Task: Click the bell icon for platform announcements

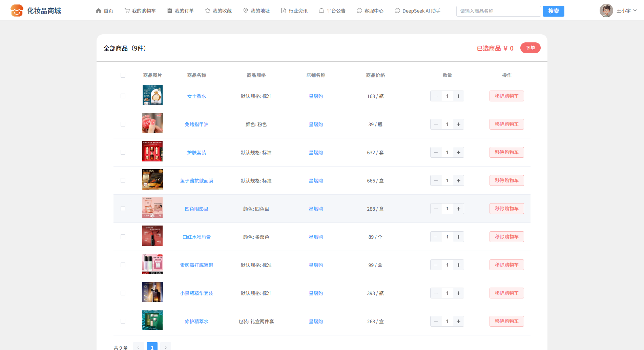Action: (x=321, y=11)
